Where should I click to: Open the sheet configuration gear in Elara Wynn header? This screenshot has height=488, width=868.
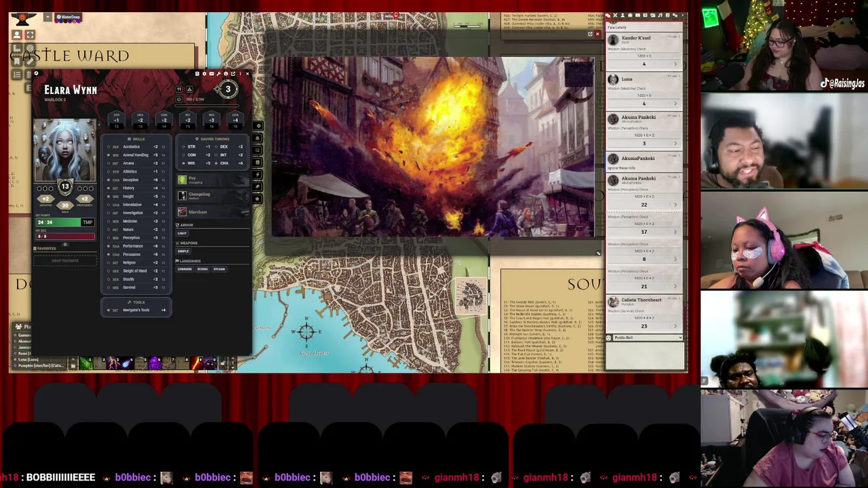204,74
